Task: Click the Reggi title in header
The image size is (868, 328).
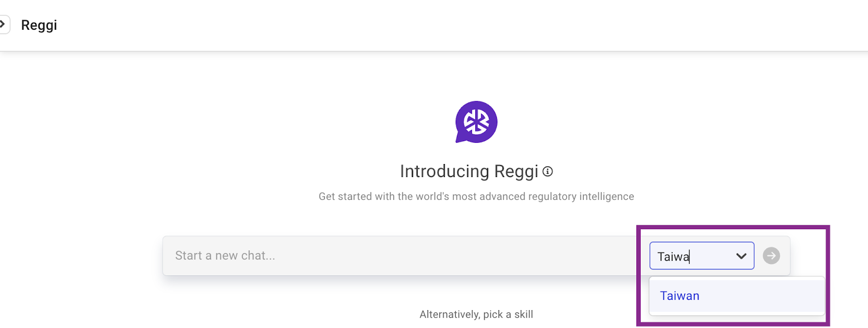Action: coord(39,25)
